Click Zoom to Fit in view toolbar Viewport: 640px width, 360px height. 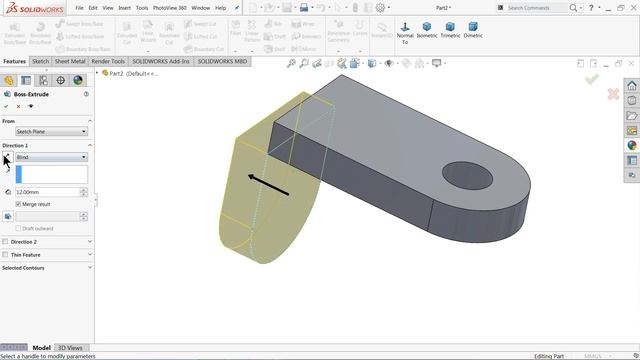click(291, 63)
